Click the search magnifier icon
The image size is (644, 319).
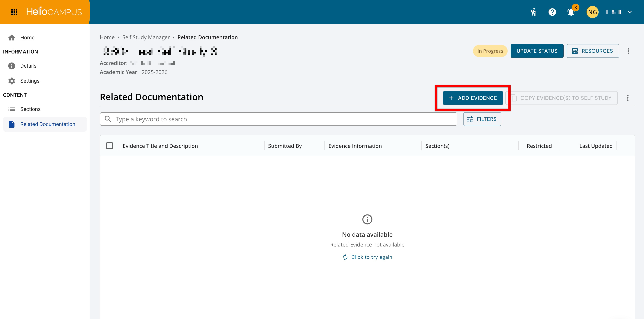[x=108, y=119]
